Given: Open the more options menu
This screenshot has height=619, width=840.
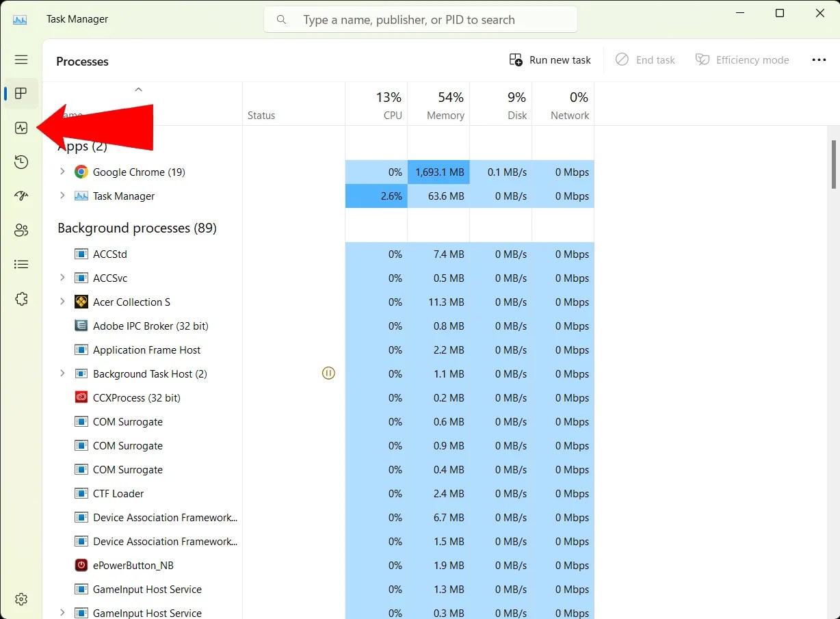Looking at the screenshot, I should coord(819,60).
